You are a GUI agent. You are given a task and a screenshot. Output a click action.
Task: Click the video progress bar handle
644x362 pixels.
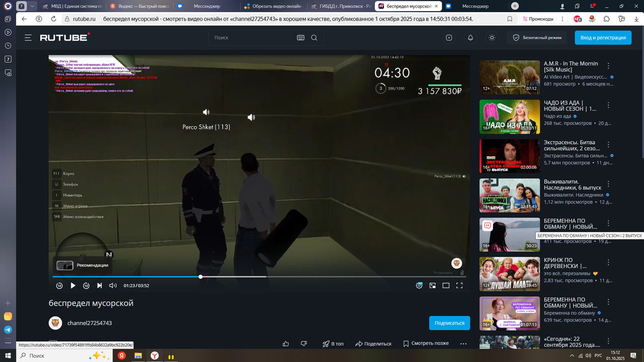pyautogui.click(x=201, y=277)
